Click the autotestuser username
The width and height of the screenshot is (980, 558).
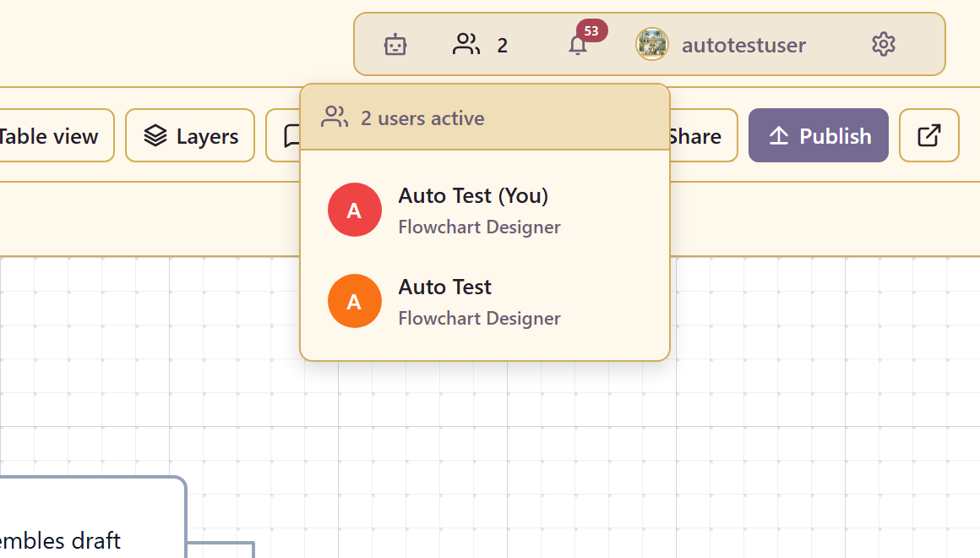coord(743,45)
